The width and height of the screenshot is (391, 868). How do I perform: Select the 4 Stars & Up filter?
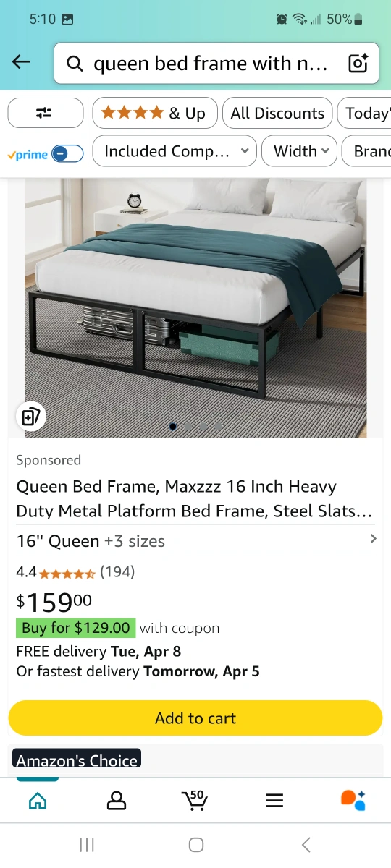[x=155, y=113]
